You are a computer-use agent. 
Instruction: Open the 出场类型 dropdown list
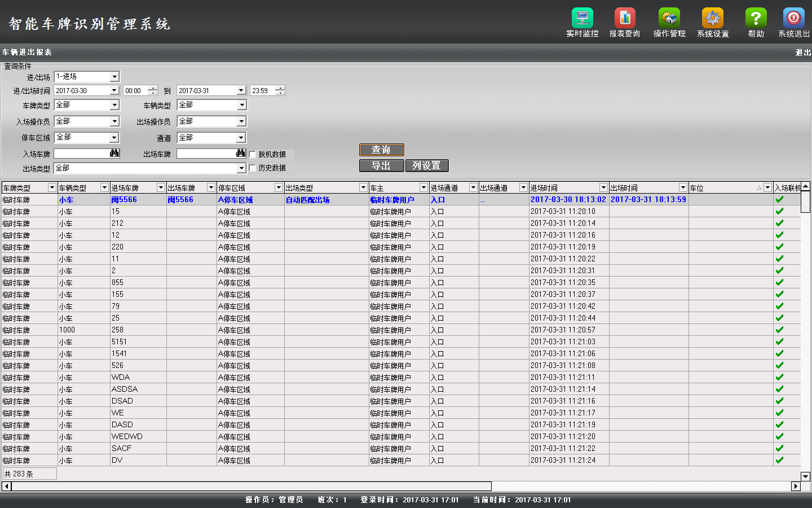[241, 168]
